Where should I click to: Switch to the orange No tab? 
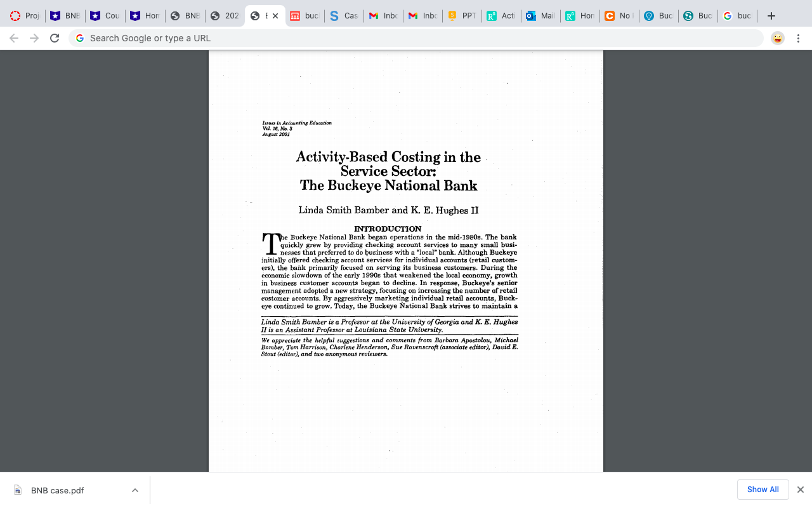click(x=620, y=16)
